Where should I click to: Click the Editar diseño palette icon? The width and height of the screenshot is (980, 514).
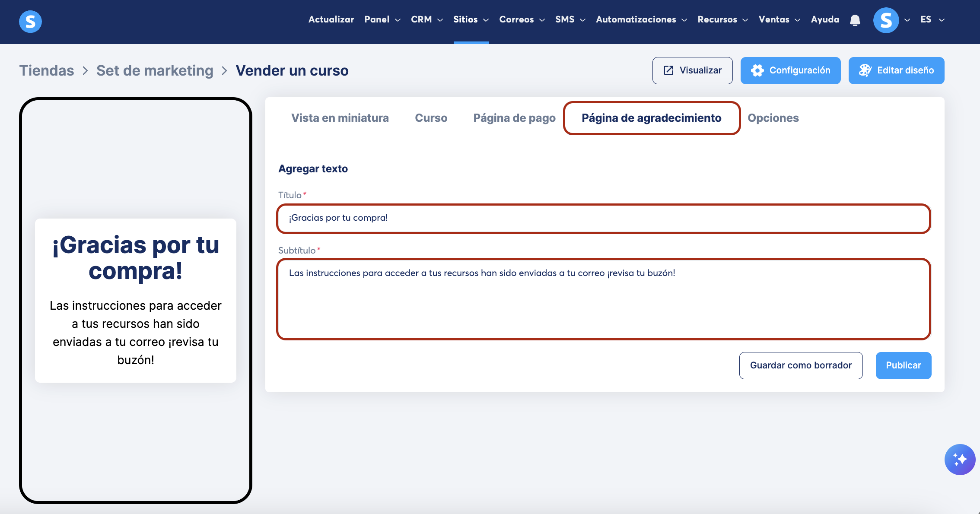[865, 70]
